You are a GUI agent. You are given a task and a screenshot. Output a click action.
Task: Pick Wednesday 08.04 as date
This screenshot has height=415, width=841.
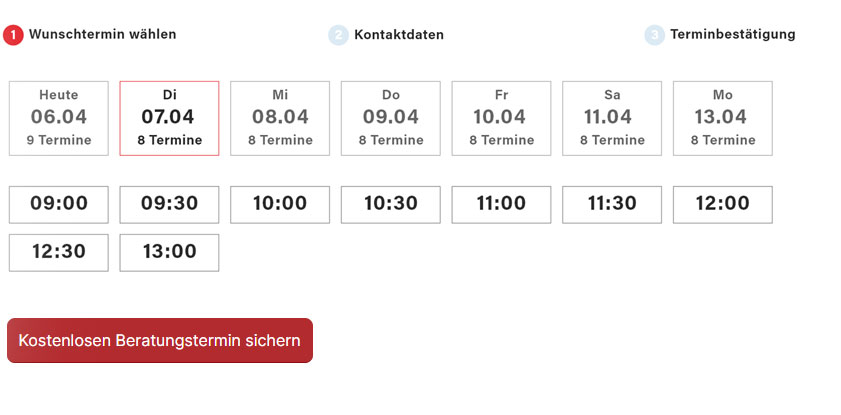click(280, 118)
